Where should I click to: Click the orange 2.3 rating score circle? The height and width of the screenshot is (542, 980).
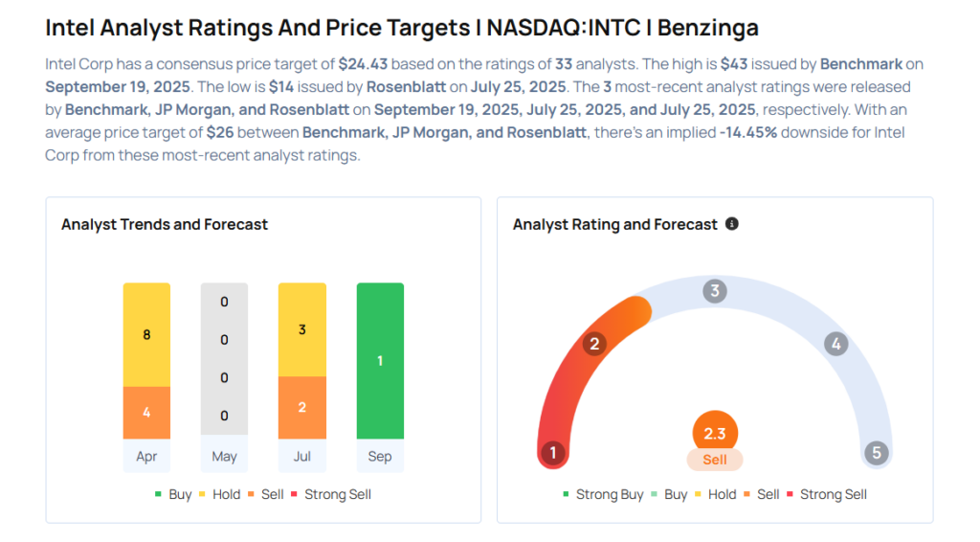pos(715,433)
